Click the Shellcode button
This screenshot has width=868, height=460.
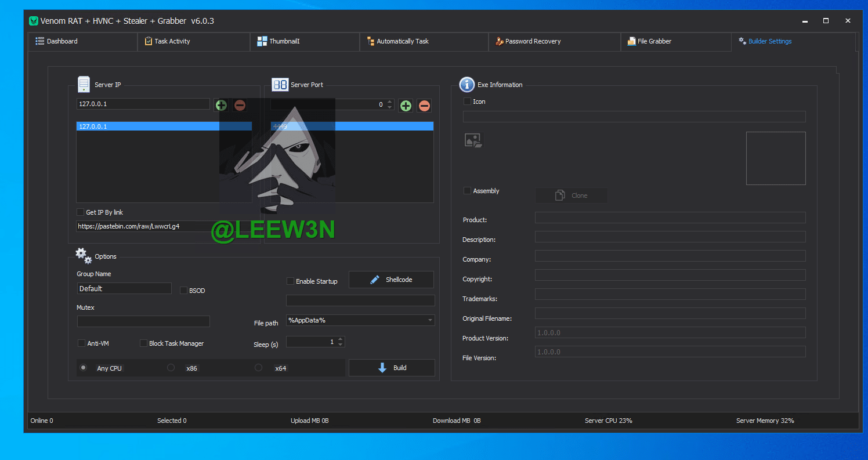tap(391, 280)
